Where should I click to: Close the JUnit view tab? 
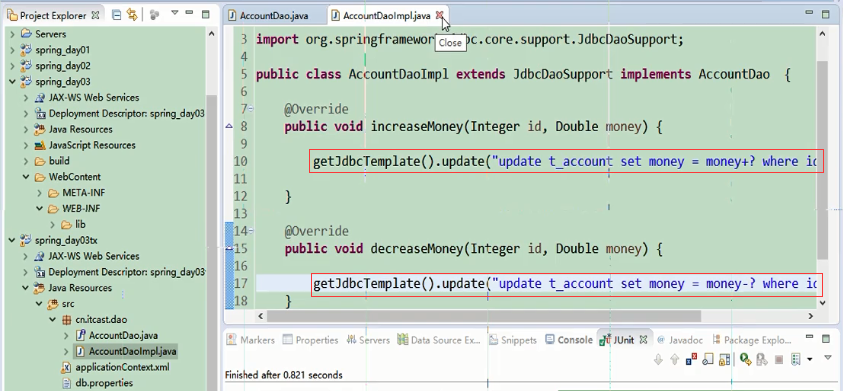643,340
